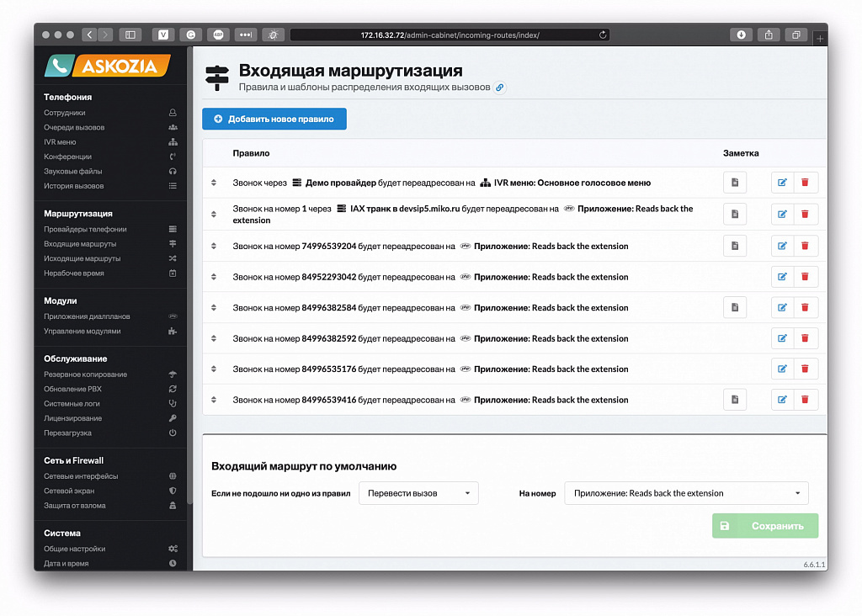Edit the rule for number 84996535176
Viewport: 862px width, 616px height.
(782, 369)
